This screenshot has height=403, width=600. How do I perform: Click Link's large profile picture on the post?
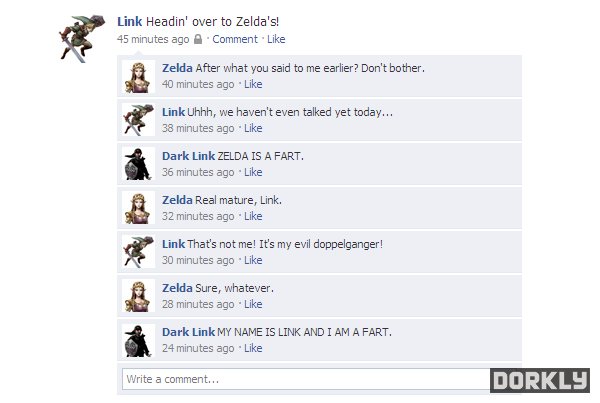(x=82, y=38)
